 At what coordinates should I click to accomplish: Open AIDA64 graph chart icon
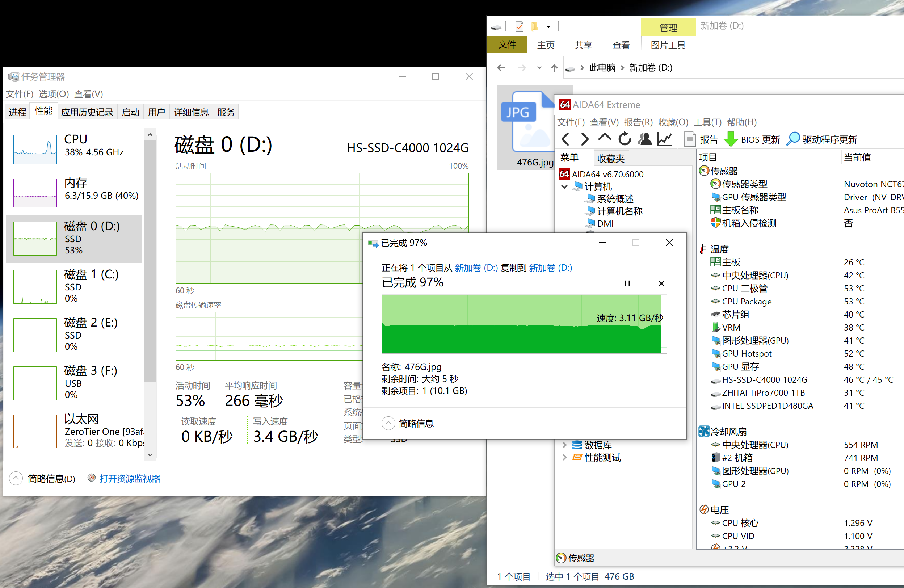tap(665, 139)
